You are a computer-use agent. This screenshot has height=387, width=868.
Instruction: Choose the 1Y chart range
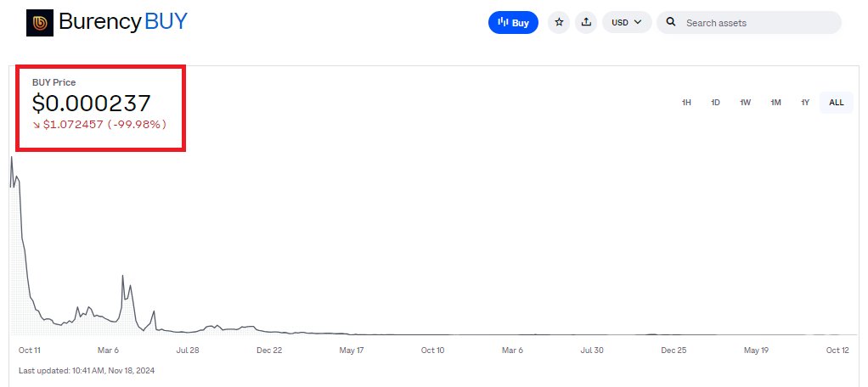point(805,103)
